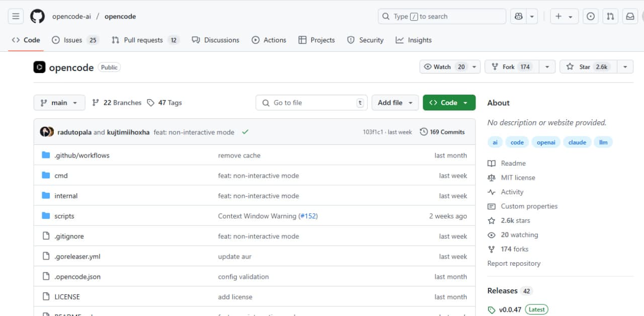Focus the 'Go to file' field
This screenshot has width=644, height=316.
[311, 103]
